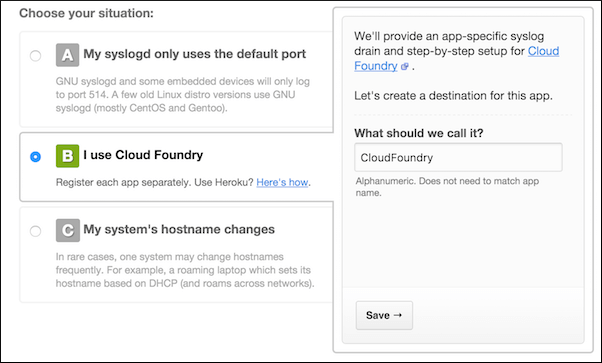The height and width of the screenshot is (363, 602).
Task: Click the My syslogd only uses the default port heading
Action: coord(195,54)
